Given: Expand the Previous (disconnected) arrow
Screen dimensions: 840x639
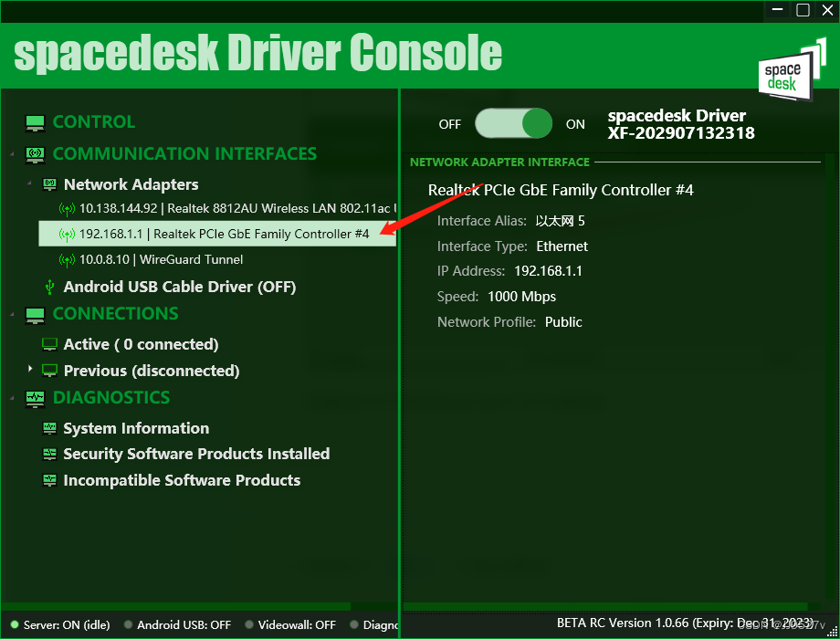Looking at the screenshot, I should 30,369.
